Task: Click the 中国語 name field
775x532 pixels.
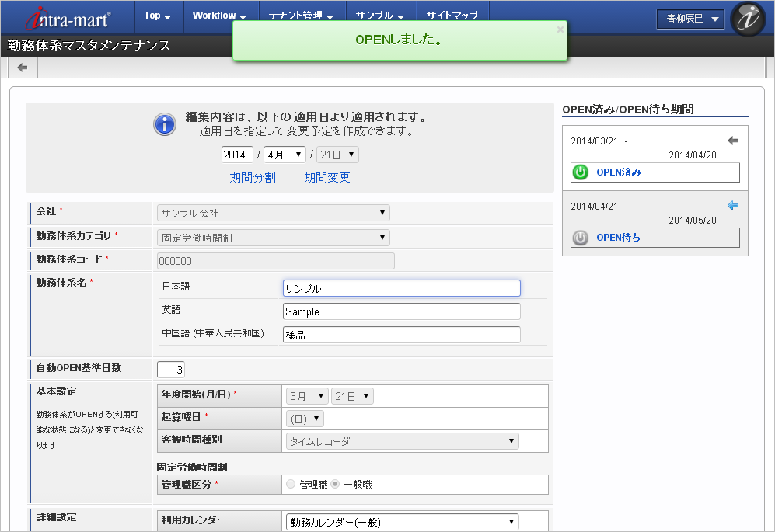Action: coord(402,335)
